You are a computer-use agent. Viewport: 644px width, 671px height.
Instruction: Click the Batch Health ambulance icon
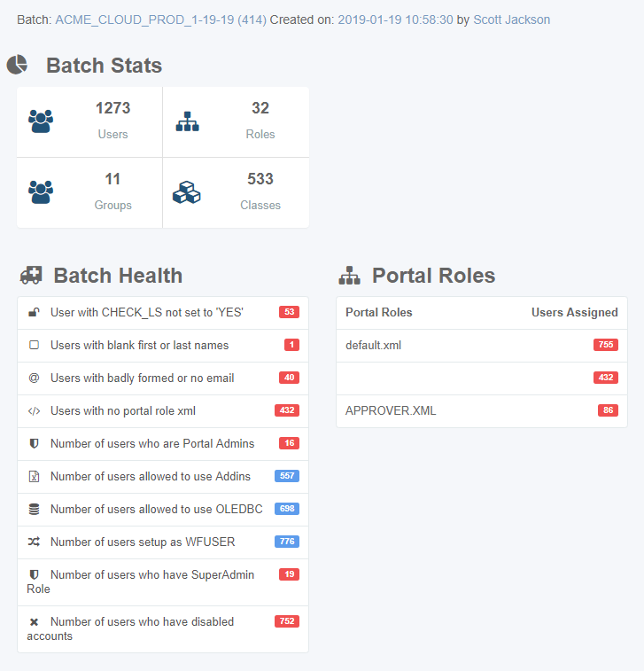tap(31, 275)
